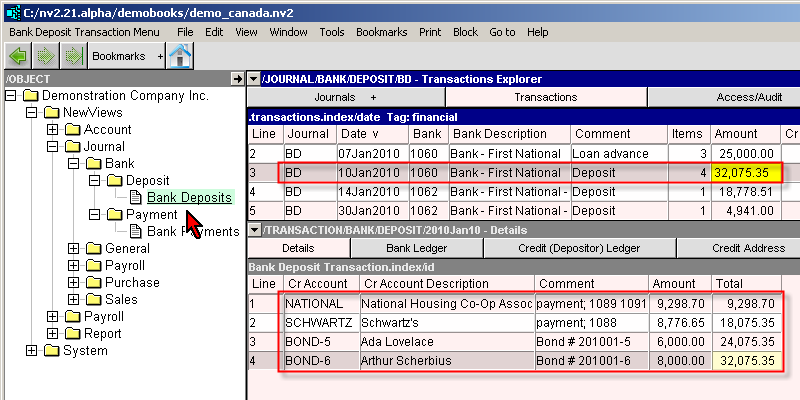Select the yellow-highlighted 32,075.35 Amount cell
Screen dimensions: 800x400
click(x=744, y=173)
